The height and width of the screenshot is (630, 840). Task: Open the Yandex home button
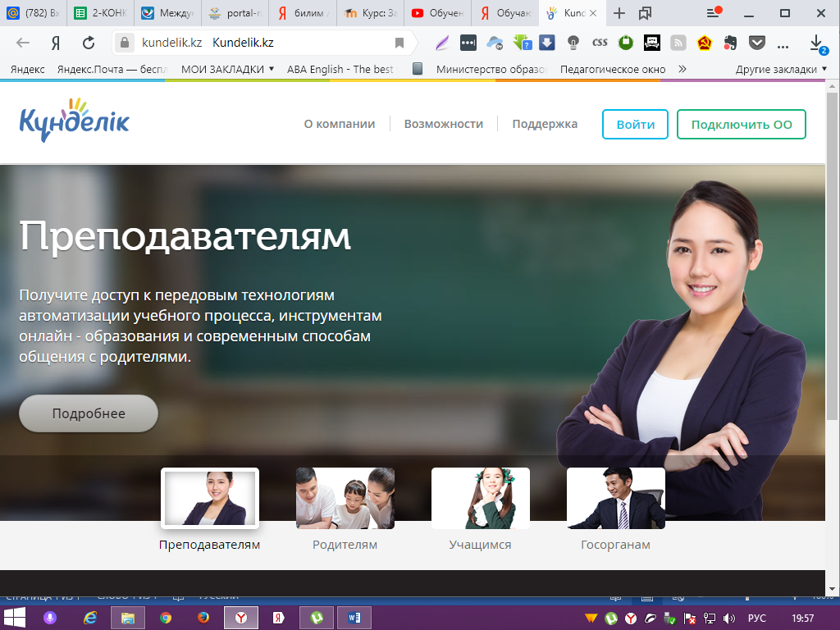[x=55, y=43]
